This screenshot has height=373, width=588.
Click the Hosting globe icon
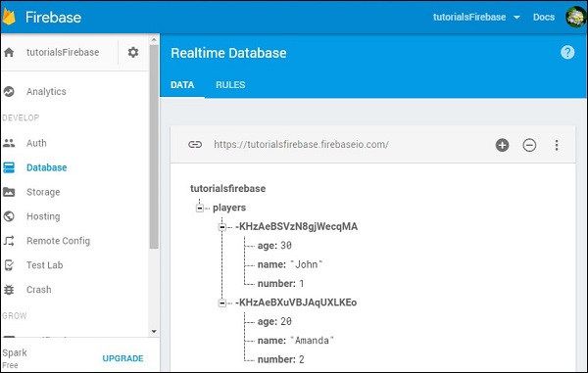[x=9, y=216]
